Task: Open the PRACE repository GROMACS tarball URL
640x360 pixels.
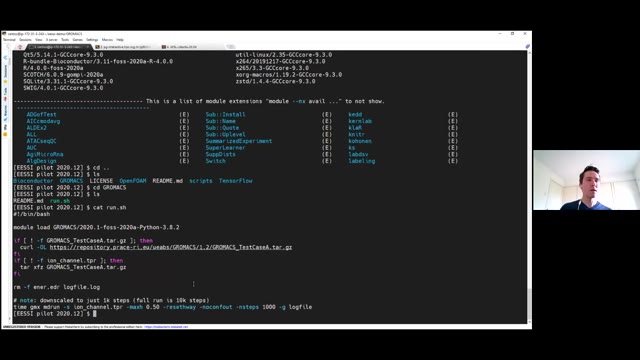Action: point(171,247)
